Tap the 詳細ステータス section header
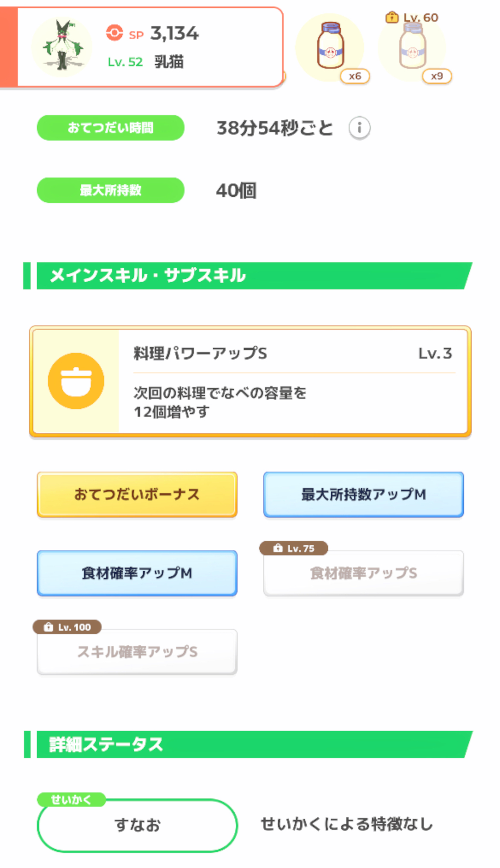The width and height of the screenshot is (500, 868). pos(248,744)
